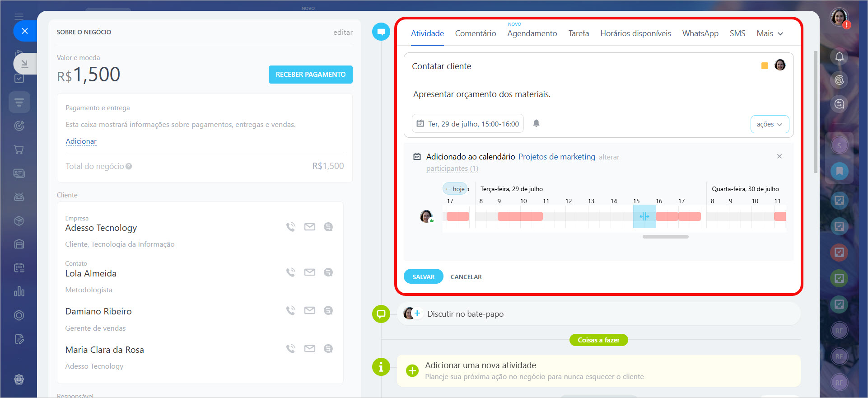868x398 pixels.
Task: Click the reminder bell icon in activity
Action: 536,123
